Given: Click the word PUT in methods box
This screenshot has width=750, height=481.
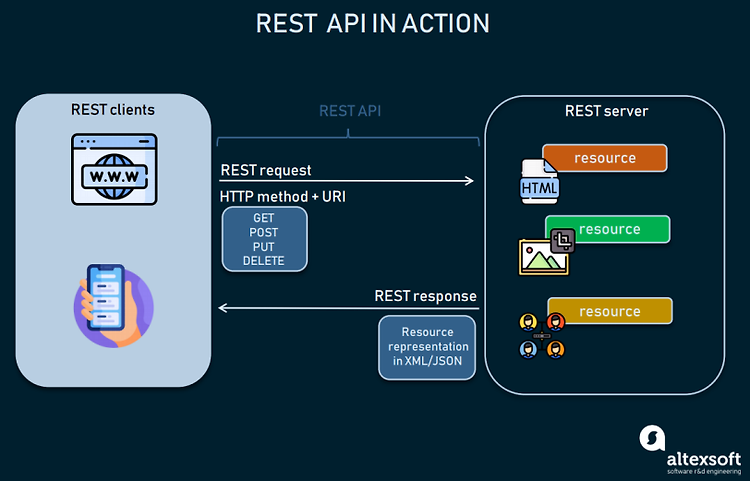Looking at the screenshot, I should pos(264,247).
